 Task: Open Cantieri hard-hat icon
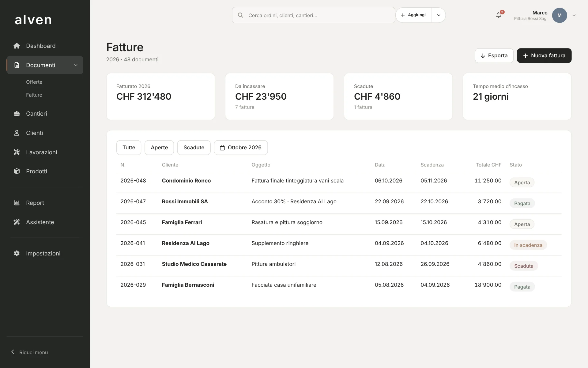pos(17,113)
